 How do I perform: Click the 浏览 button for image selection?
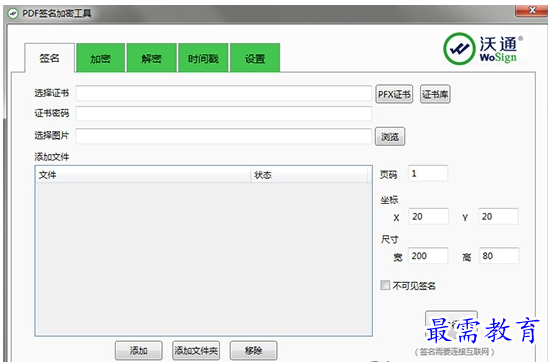(390, 136)
